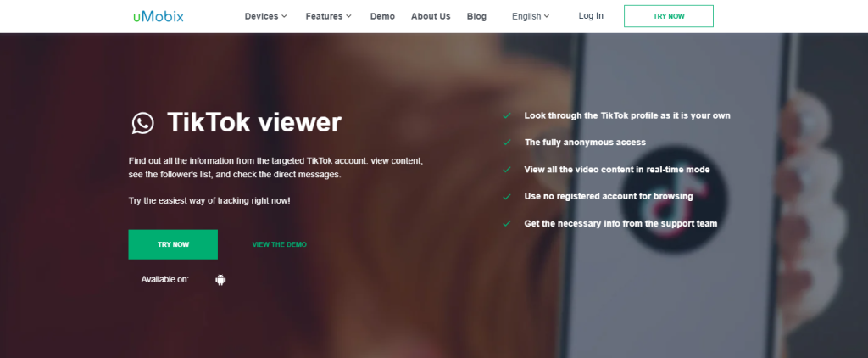Click the TikTok viewer heading text
Screen dimensions: 868x358
(x=253, y=124)
